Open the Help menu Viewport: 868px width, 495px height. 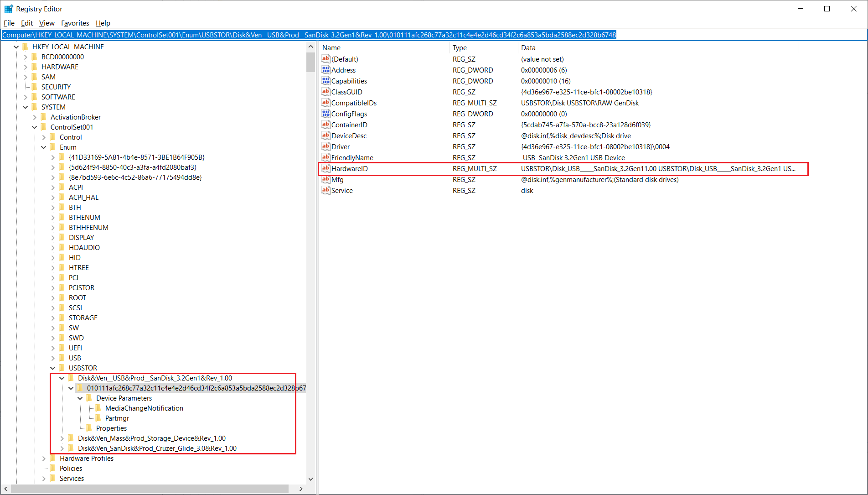[x=103, y=23]
